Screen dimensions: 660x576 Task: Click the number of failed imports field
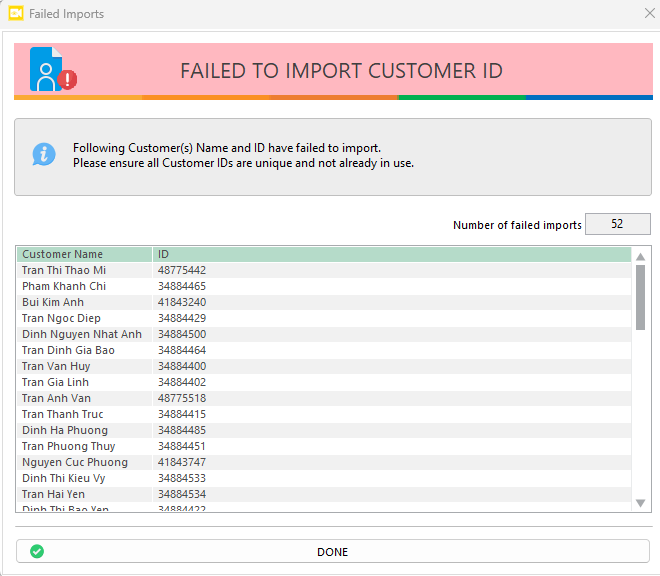pyautogui.click(x=617, y=224)
